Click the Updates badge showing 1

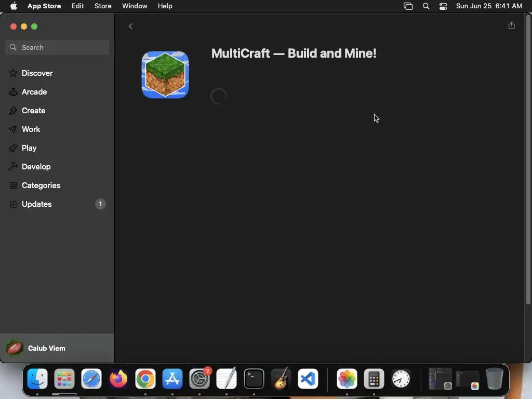100,204
